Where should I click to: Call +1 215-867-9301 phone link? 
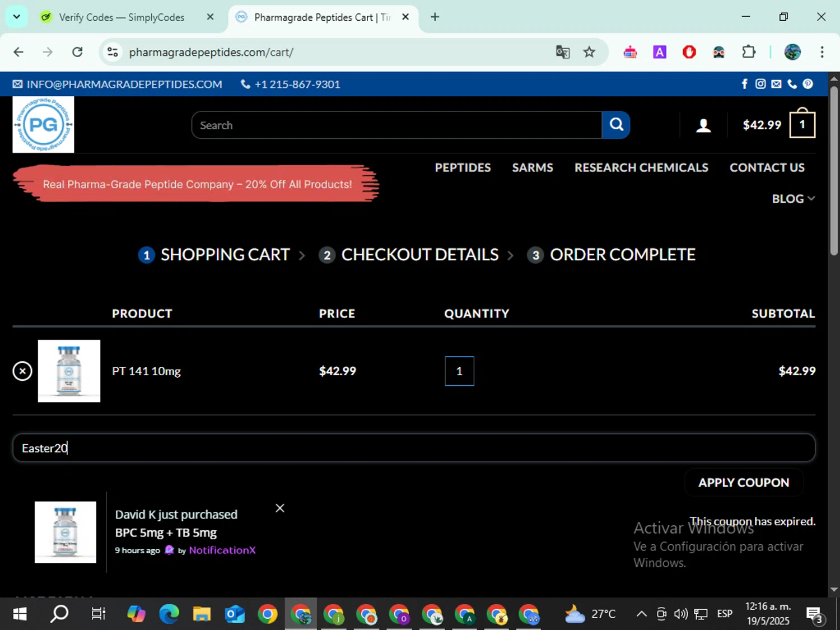(x=291, y=84)
